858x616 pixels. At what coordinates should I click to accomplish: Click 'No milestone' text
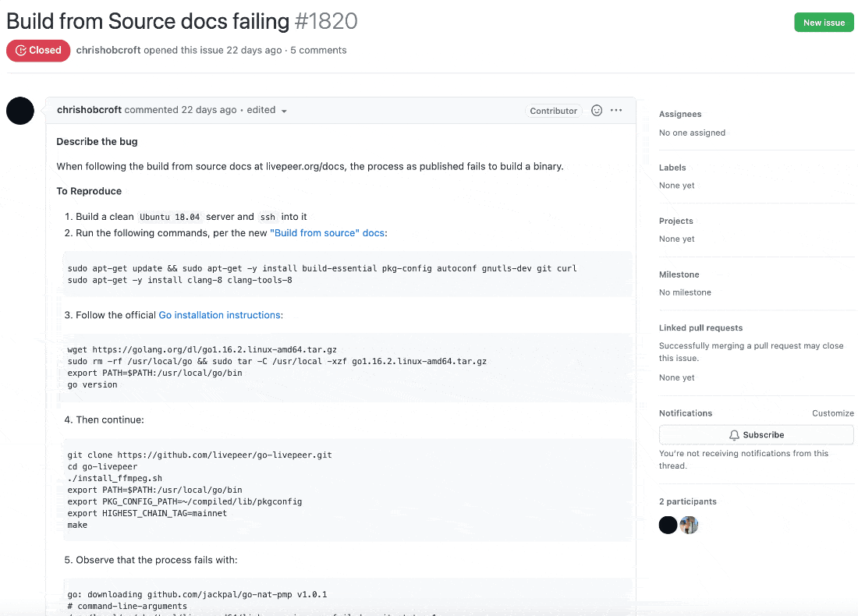(685, 292)
